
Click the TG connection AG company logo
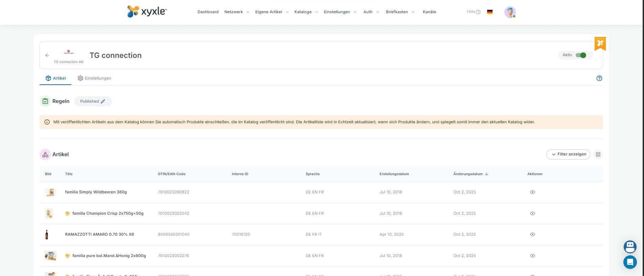(69, 52)
